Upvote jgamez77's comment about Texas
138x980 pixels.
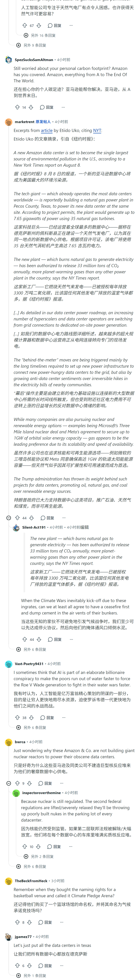coord(17,965)
